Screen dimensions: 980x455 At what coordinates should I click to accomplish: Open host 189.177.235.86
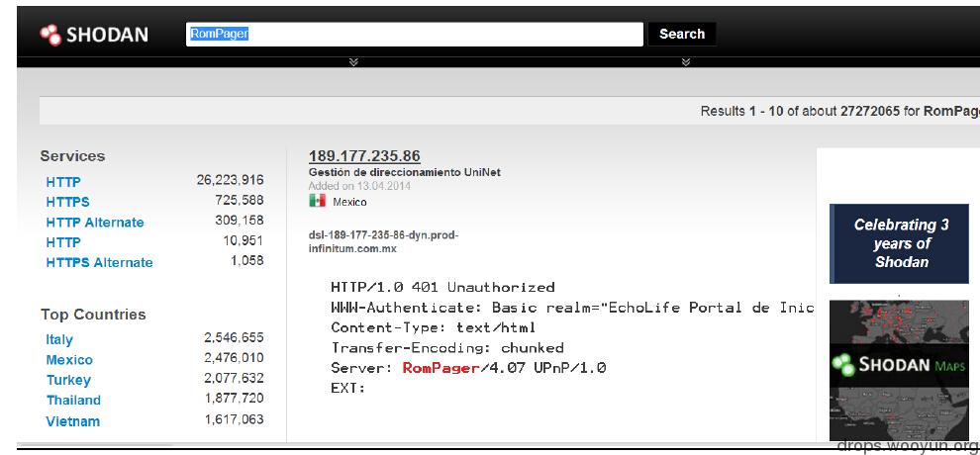[364, 156]
